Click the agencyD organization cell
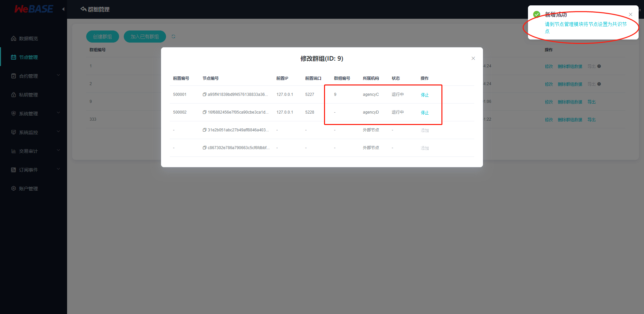 pos(371,112)
